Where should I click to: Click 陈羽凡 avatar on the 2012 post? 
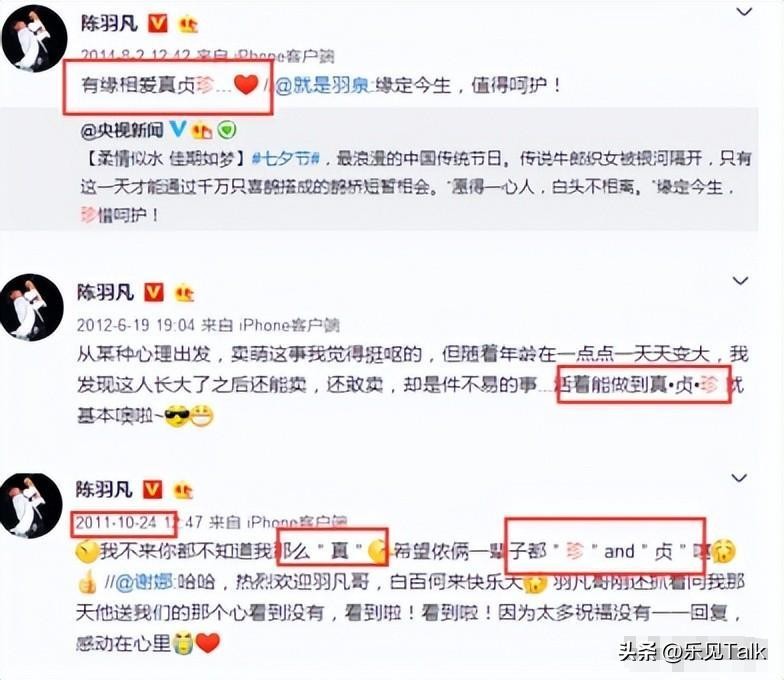[x=32, y=307]
